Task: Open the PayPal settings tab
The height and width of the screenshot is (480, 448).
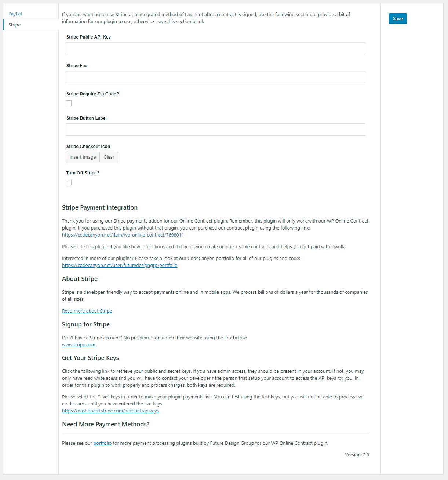Action: click(15, 14)
